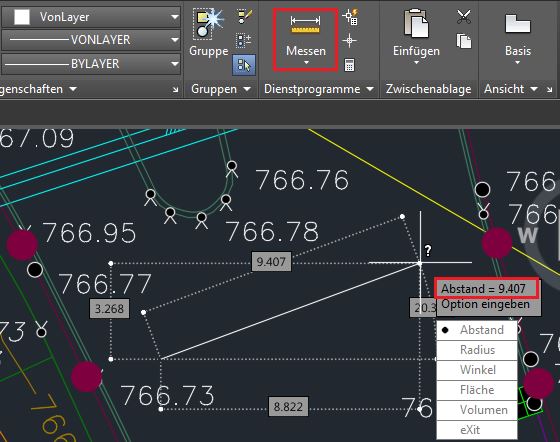This screenshot has height=442, width=560.
Task: Expand the Eigenschaften panel title
Action: [x=38, y=89]
